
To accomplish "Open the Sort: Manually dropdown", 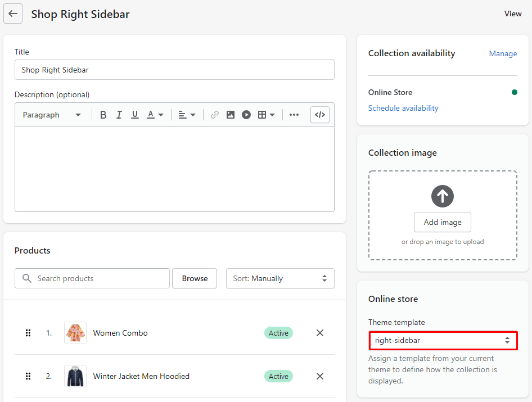I will tap(280, 278).
